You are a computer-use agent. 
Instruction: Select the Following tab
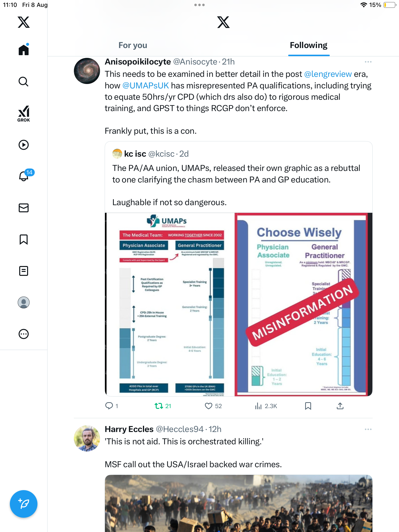tap(309, 45)
